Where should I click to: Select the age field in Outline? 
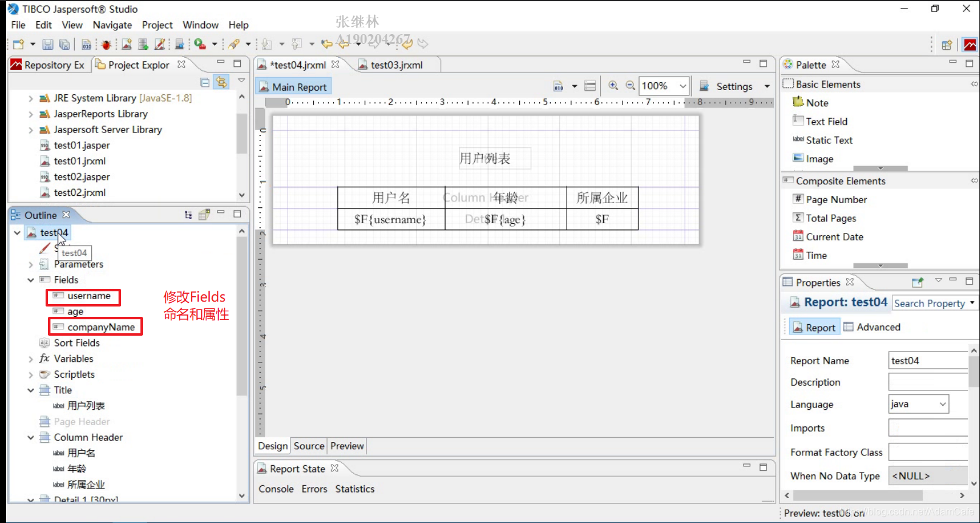tap(69, 311)
